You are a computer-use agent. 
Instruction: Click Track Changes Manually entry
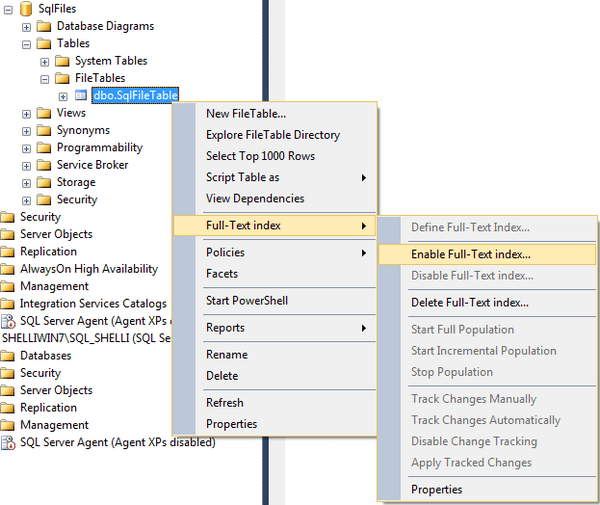tap(487, 399)
